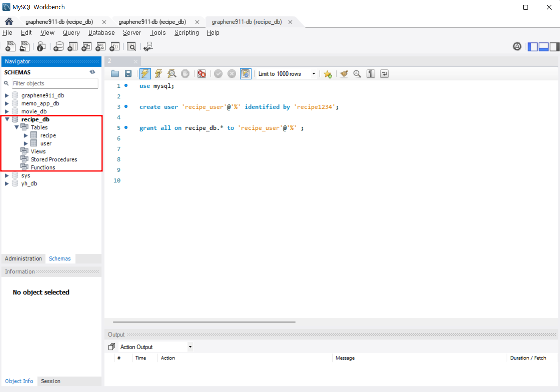Open inspector for selected object icon
The height and width of the screenshot is (392, 560).
point(41,46)
